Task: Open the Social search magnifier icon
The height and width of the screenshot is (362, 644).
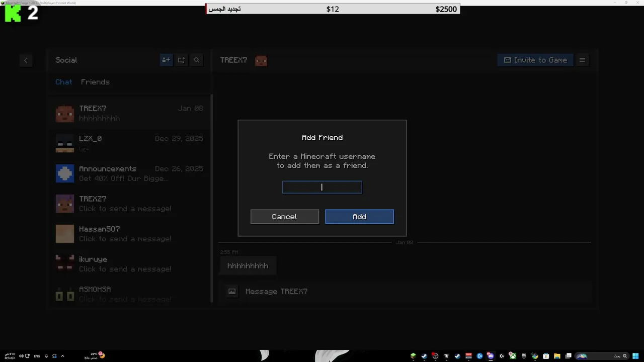Action: (197, 60)
